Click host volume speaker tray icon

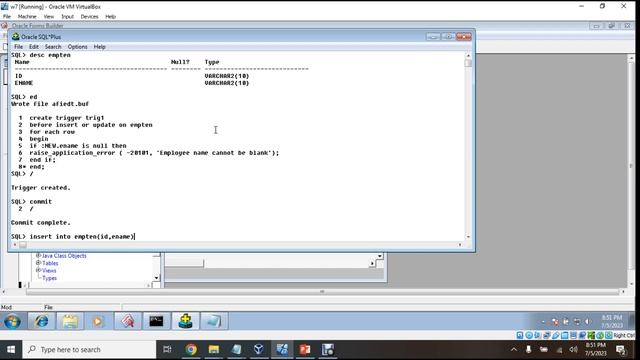(573, 349)
